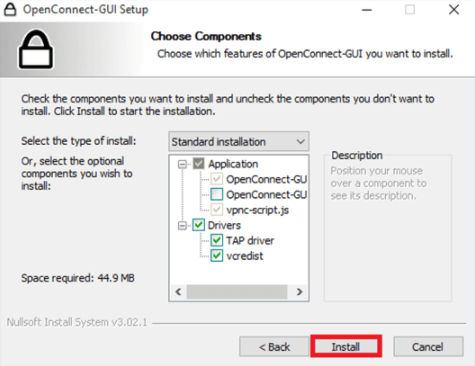Click the scroll left arrow in components list
Screen dimensions: 475x366
pos(178,292)
